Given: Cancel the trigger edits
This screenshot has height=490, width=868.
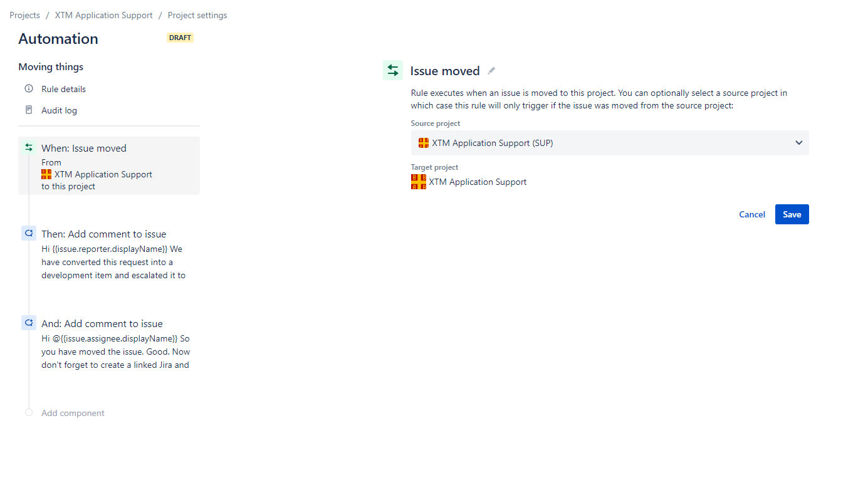Looking at the screenshot, I should pyautogui.click(x=752, y=214).
